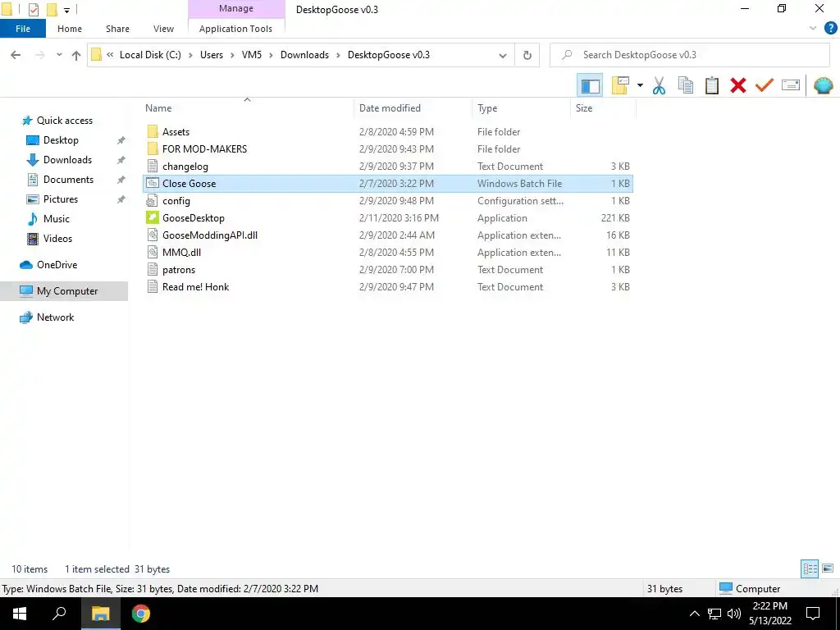This screenshot has height=630, width=840.
Task: Toggle the navigation pane toolbar button
Action: pyautogui.click(x=590, y=85)
